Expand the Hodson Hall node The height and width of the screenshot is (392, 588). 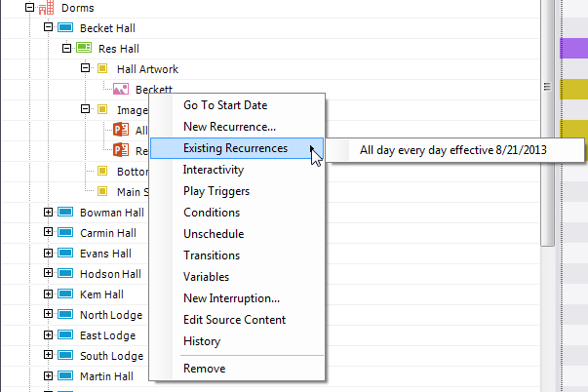coord(48,273)
